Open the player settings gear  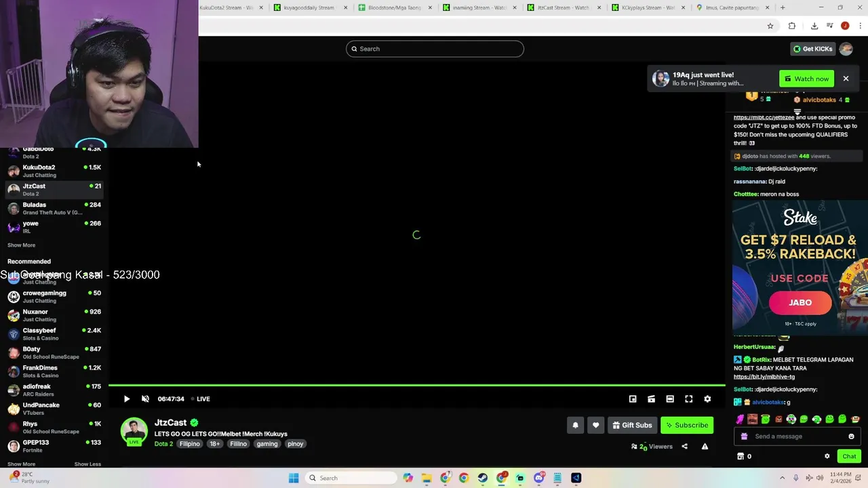[707, 399]
